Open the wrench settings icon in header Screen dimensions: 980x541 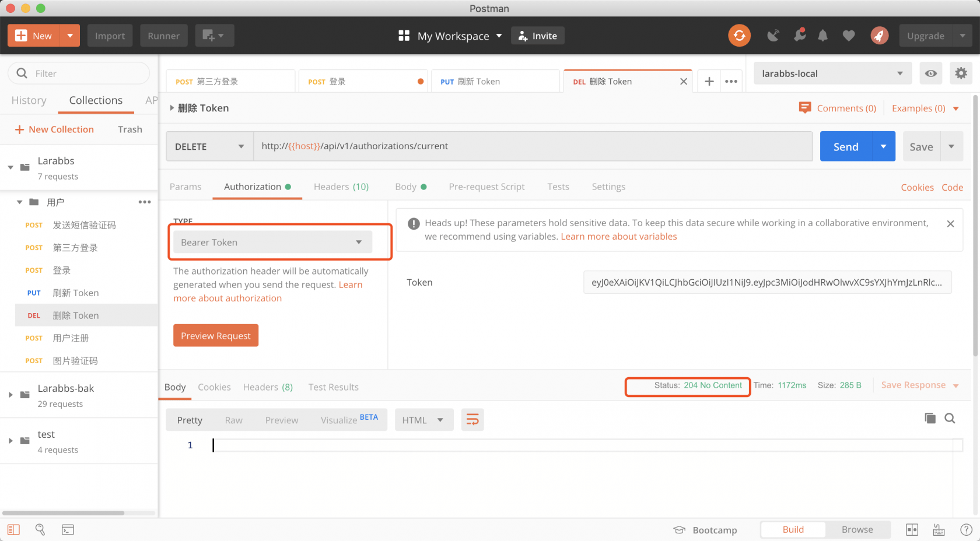[800, 35]
